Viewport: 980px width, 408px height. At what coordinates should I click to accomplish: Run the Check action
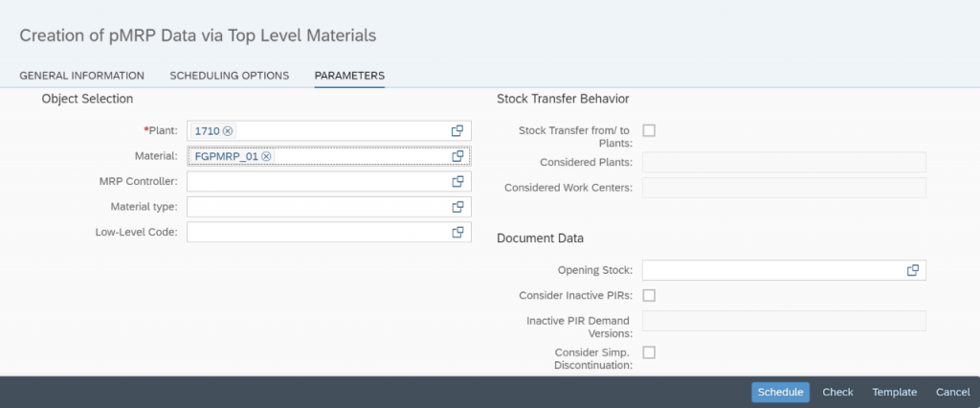(x=837, y=393)
